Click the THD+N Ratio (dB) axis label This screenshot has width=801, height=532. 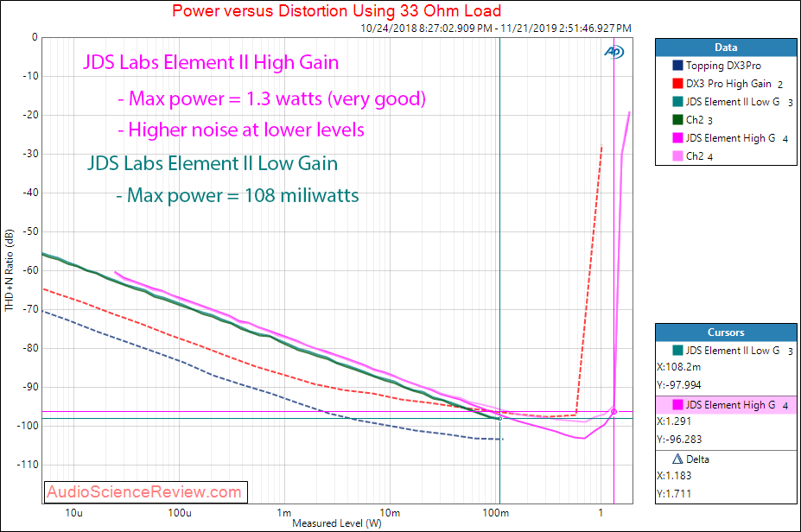pyautogui.click(x=9, y=270)
